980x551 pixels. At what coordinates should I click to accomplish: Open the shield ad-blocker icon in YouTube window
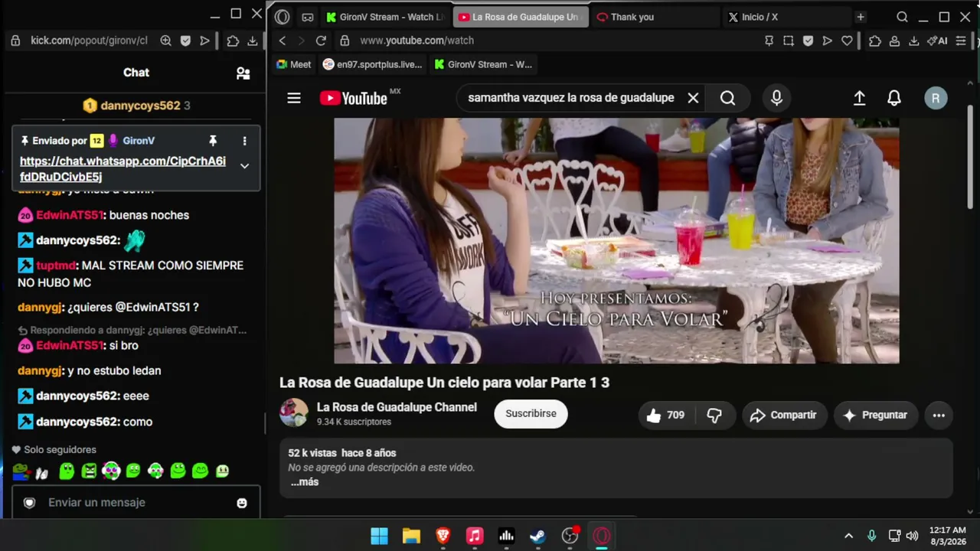coord(808,41)
